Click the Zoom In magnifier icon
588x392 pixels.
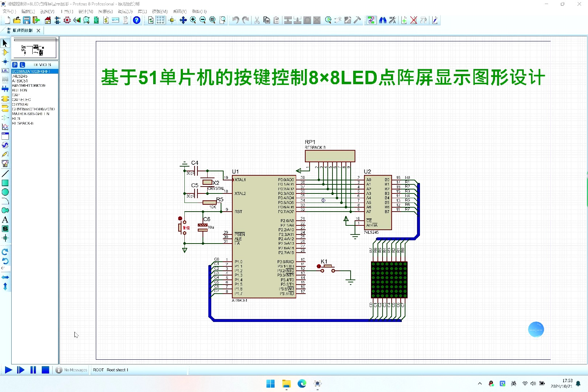(193, 20)
